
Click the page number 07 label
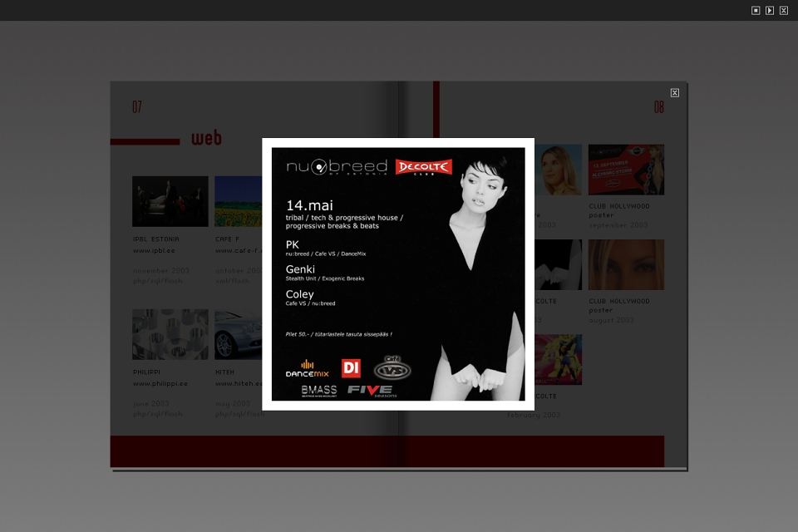point(137,107)
